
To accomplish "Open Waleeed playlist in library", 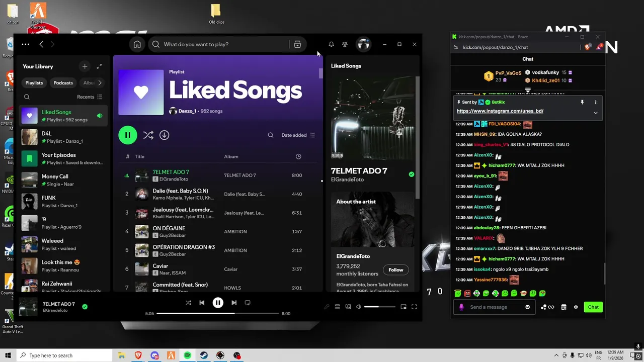I will click(63, 244).
